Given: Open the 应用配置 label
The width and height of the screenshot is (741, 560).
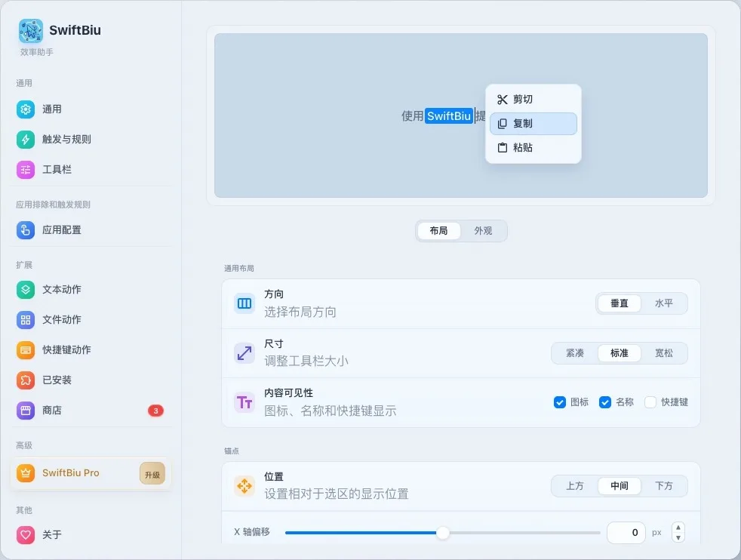Looking at the screenshot, I should pyautogui.click(x=62, y=230).
